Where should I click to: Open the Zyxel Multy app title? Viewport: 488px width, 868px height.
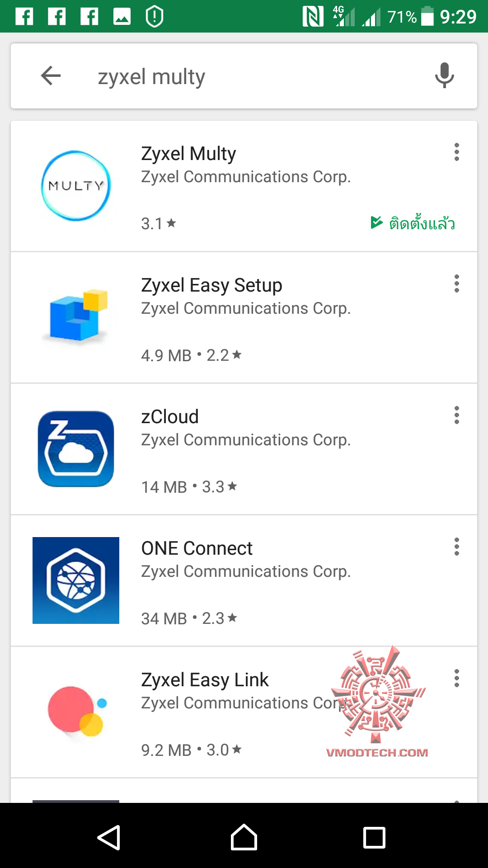[188, 154]
